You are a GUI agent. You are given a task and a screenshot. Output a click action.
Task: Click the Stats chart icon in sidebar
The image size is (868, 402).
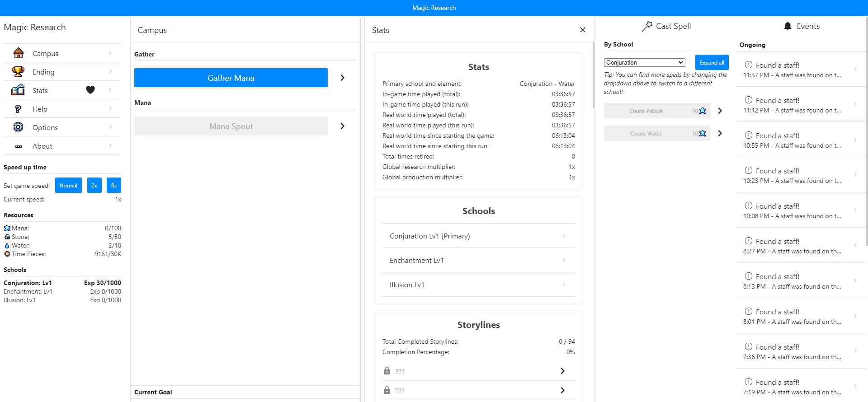pyautogui.click(x=18, y=90)
